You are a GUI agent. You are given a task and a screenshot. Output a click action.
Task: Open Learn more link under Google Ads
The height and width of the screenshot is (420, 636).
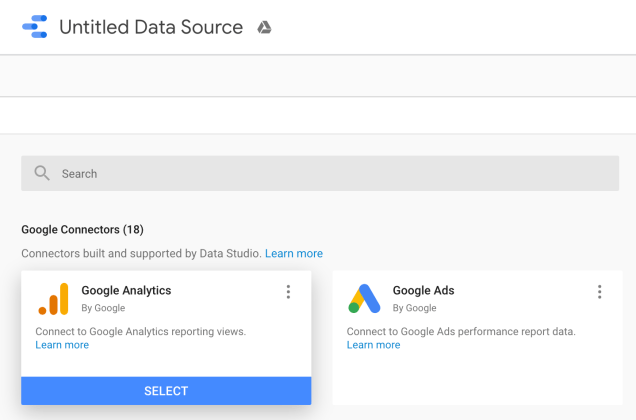click(373, 345)
